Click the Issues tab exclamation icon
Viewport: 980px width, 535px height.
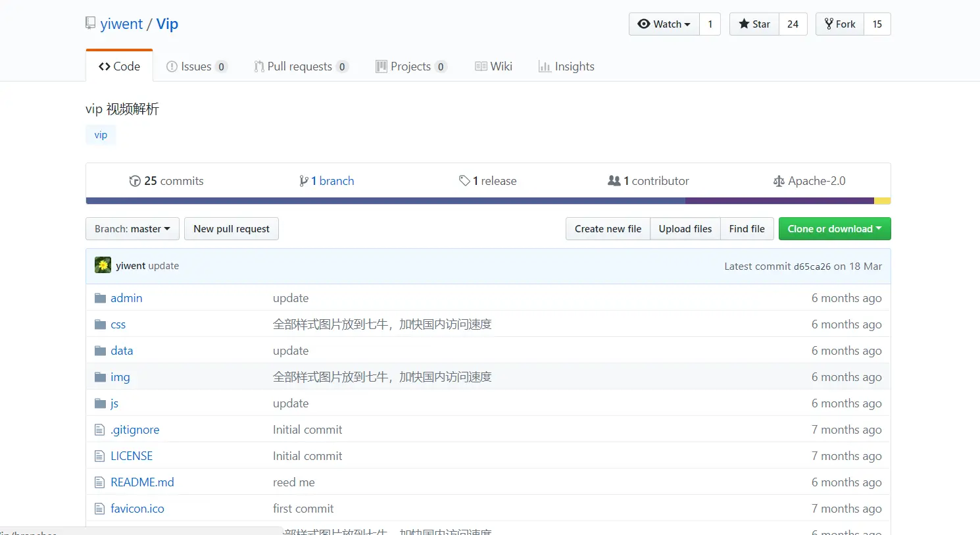[x=172, y=66]
